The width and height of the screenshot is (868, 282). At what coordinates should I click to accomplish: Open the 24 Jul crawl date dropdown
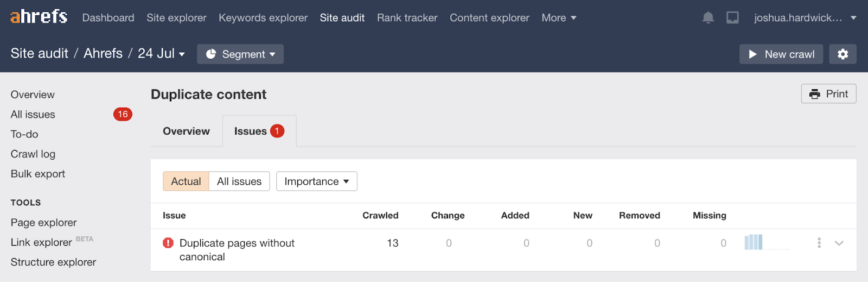pyautogui.click(x=161, y=53)
